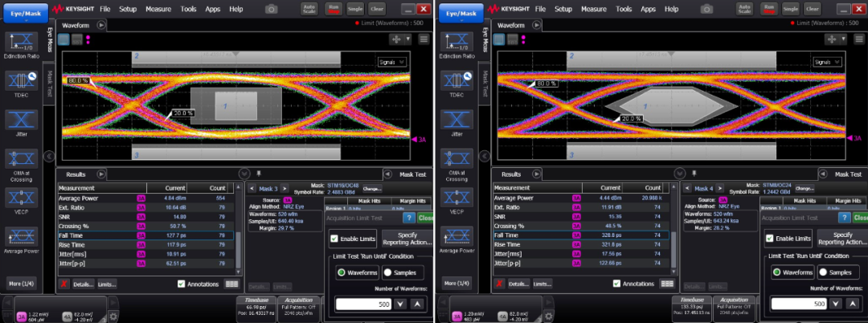Select Waveforms radio button in right window
This screenshot has height=323, width=868.
(x=777, y=272)
